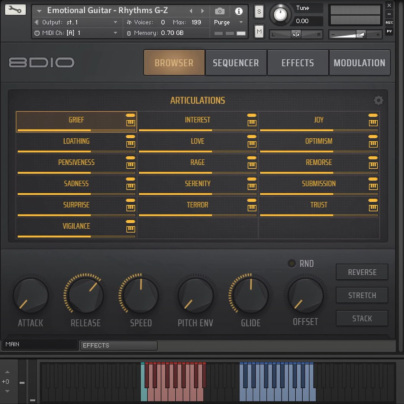The height and width of the screenshot is (404, 404).
Task: Click keyboard icon for Interest articulation
Action: [252, 123]
